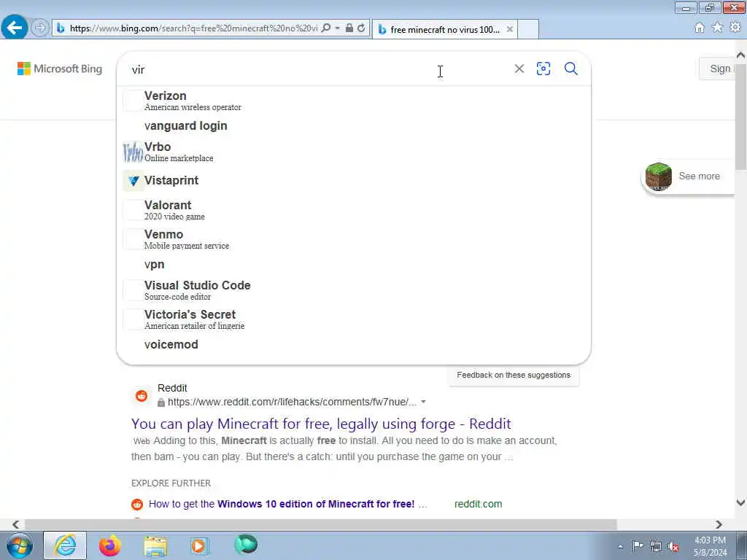Click the Show desktop strip at the taskbar end
The height and width of the screenshot is (560, 747).
[742, 546]
